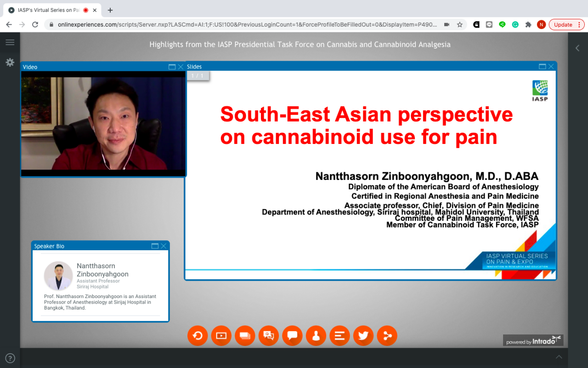Open settings gear in left sidebar
The image size is (588, 368).
click(x=10, y=62)
